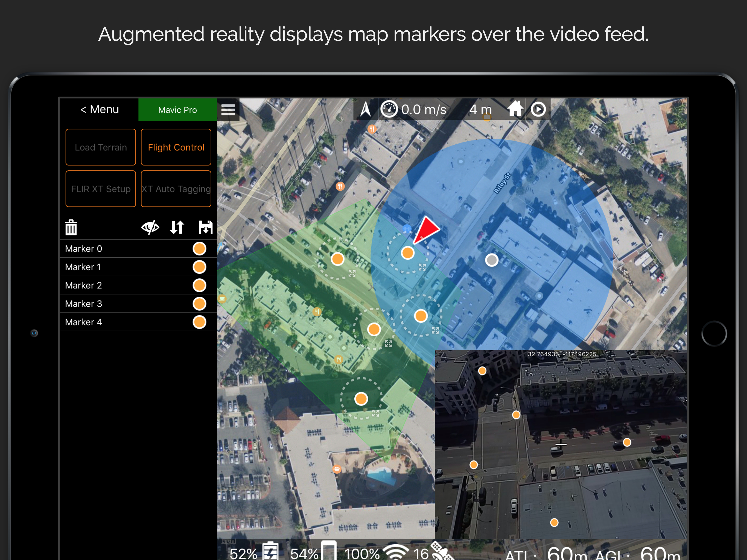Open FLIR XT Setup
Viewport: 747px width, 560px height.
pyautogui.click(x=101, y=189)
